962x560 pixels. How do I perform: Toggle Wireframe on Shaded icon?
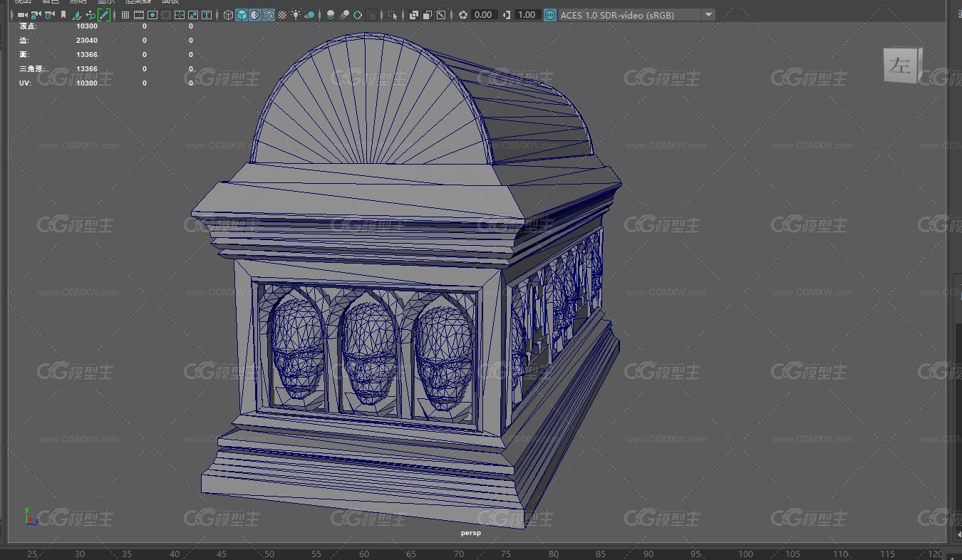269,15
